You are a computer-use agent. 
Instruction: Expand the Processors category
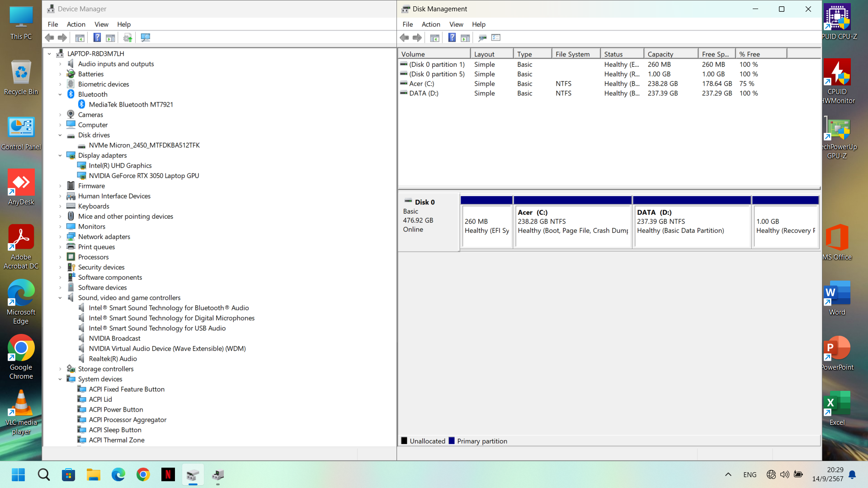coord(60,257)
